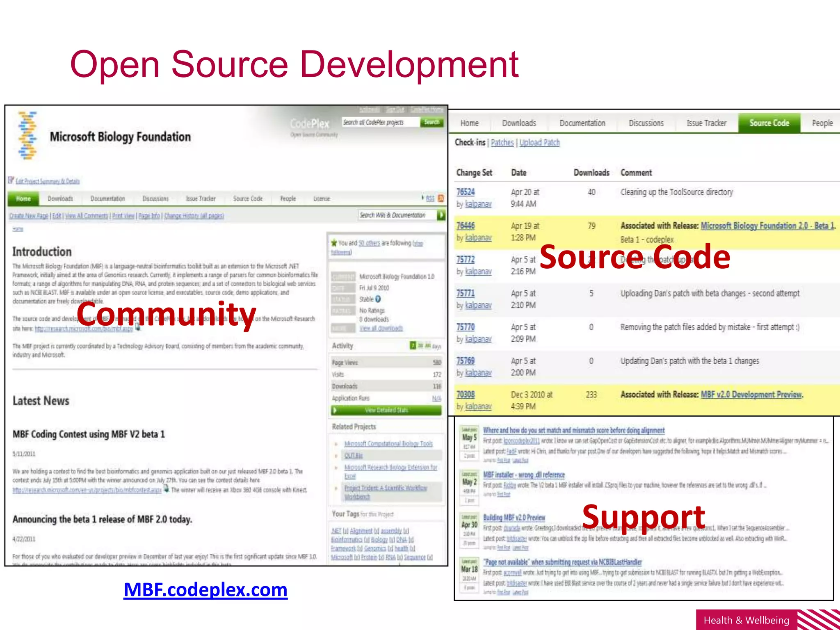The image size is (840, 630).
Task: Open the License tab
Action: pos(322,199)
